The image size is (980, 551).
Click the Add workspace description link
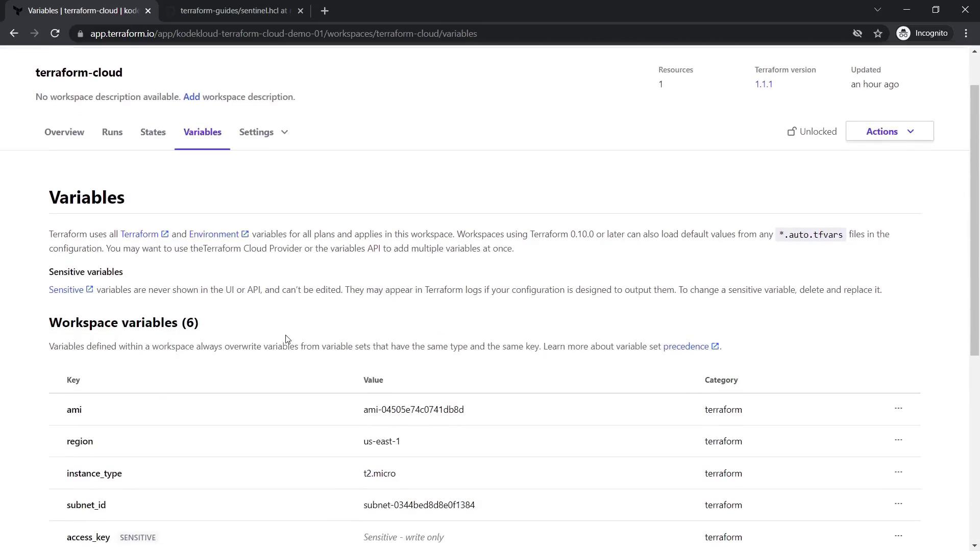pos(191,97)
